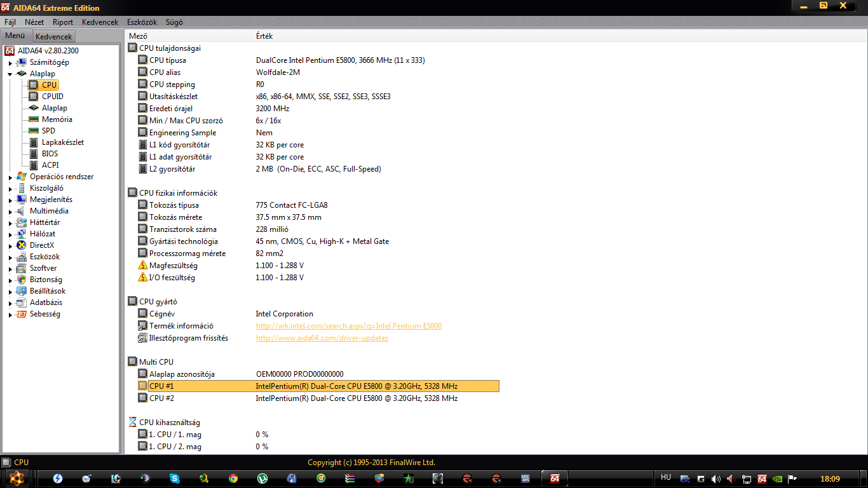Open the Eszközök menu
The image size is (868, 488).
point(142,22)
